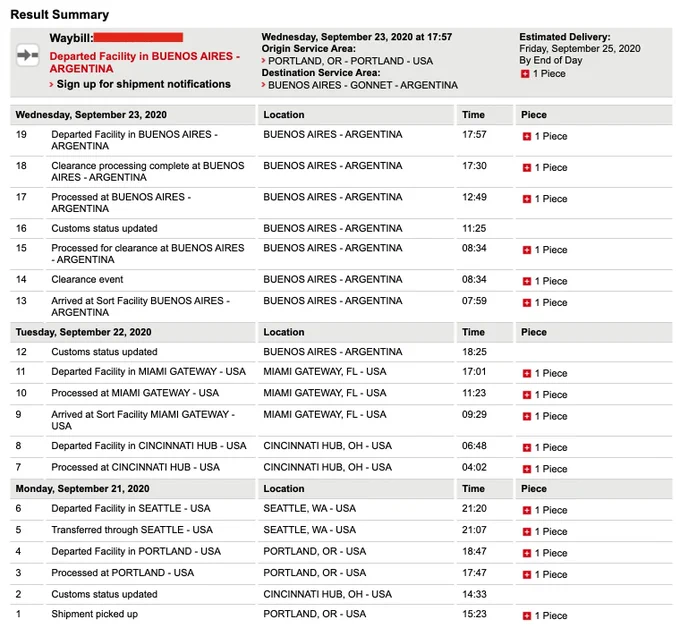Click plus icon for Processed at CINCINNATI HUB row
This screenshot has height=628, width=680.
click(x=526, y=469)
